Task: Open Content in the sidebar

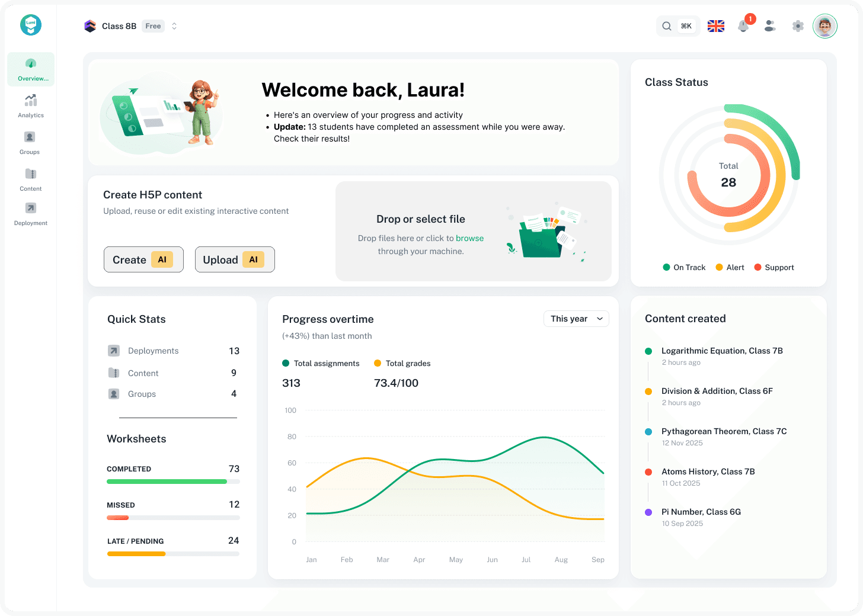Action: point(31,179)
